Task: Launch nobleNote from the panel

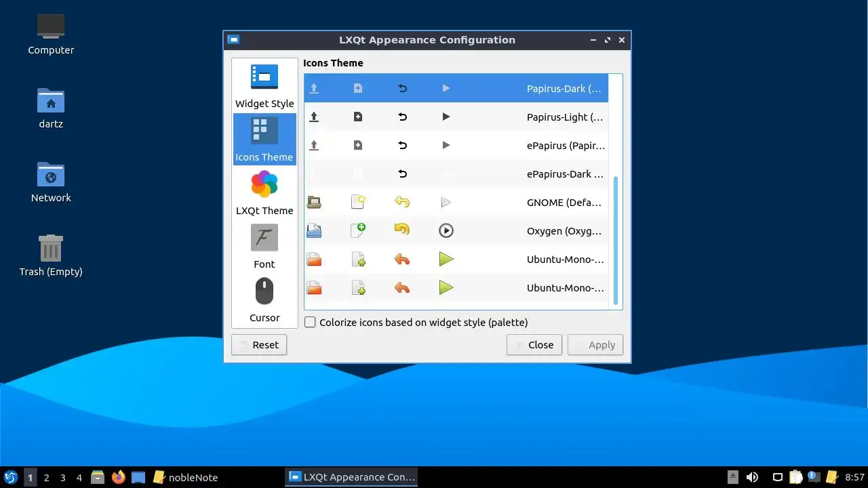Action: tap(185, 477)
